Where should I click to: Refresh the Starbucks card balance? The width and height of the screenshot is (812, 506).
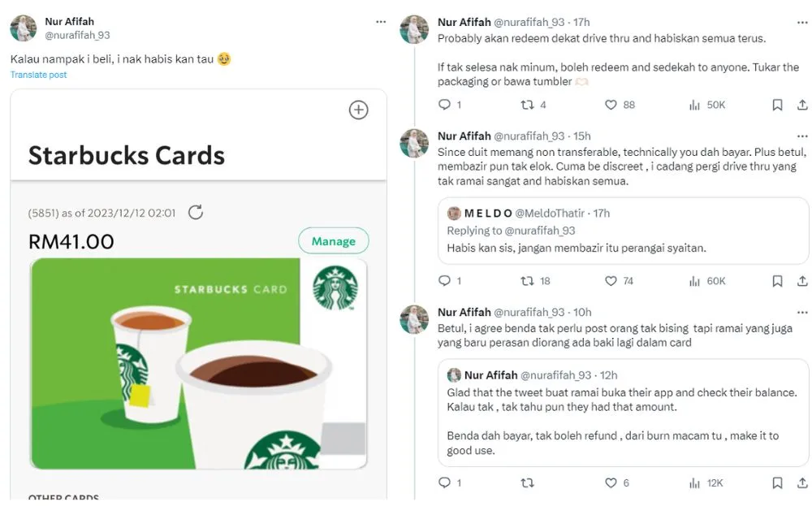(196, 213)
